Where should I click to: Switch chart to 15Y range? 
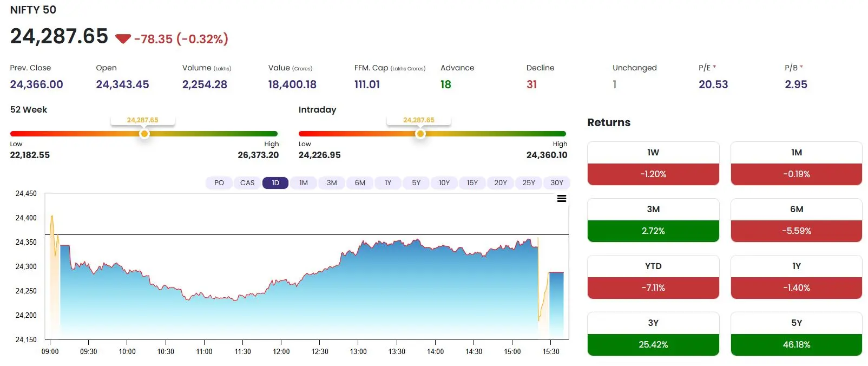(472, 183)
